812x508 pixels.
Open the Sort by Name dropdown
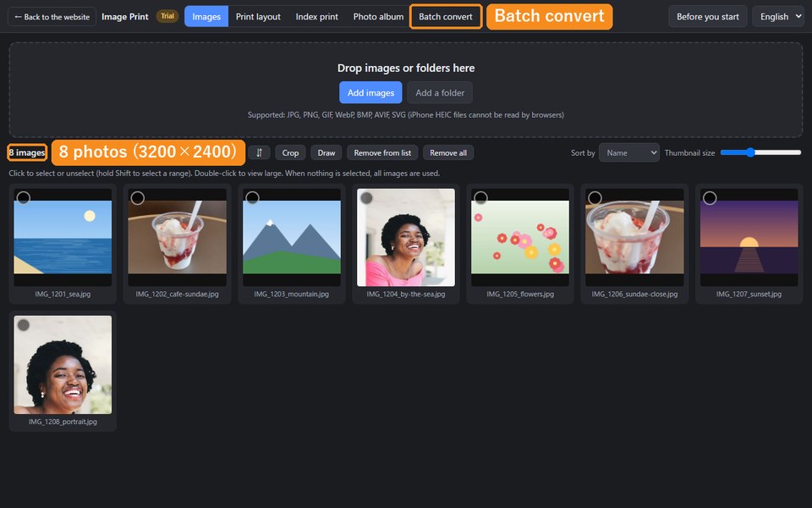click(x=628, y=153)
